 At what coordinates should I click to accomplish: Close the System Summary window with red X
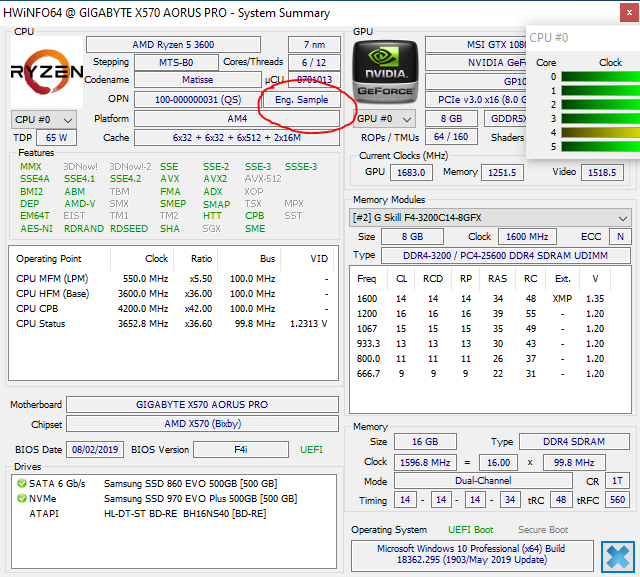pos(629,13)
